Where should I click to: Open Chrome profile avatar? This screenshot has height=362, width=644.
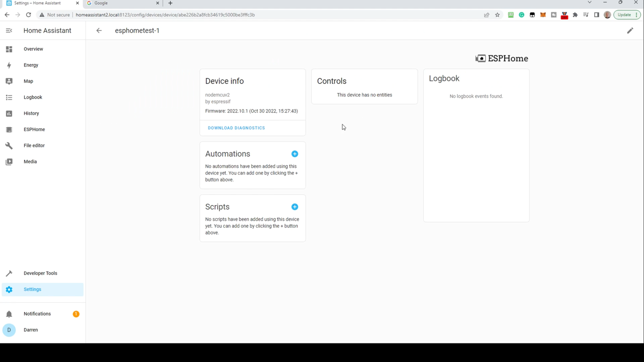point(607,15)
